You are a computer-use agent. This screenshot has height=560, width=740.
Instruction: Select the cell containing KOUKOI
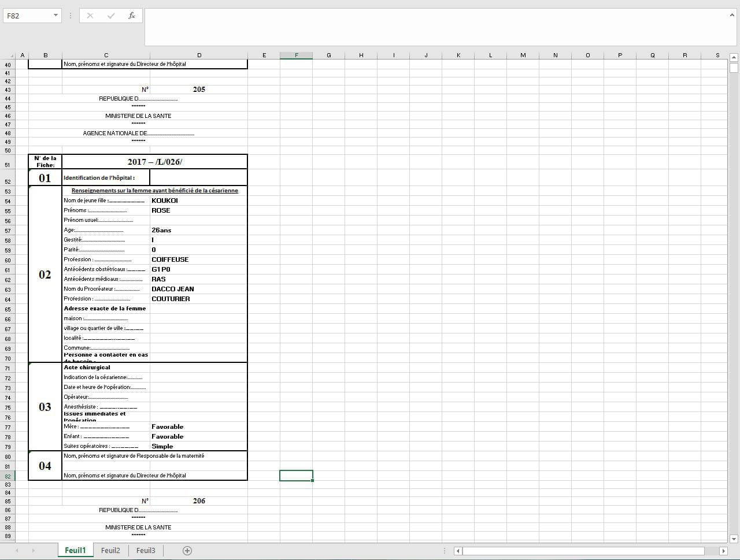[x=198, y=201]
